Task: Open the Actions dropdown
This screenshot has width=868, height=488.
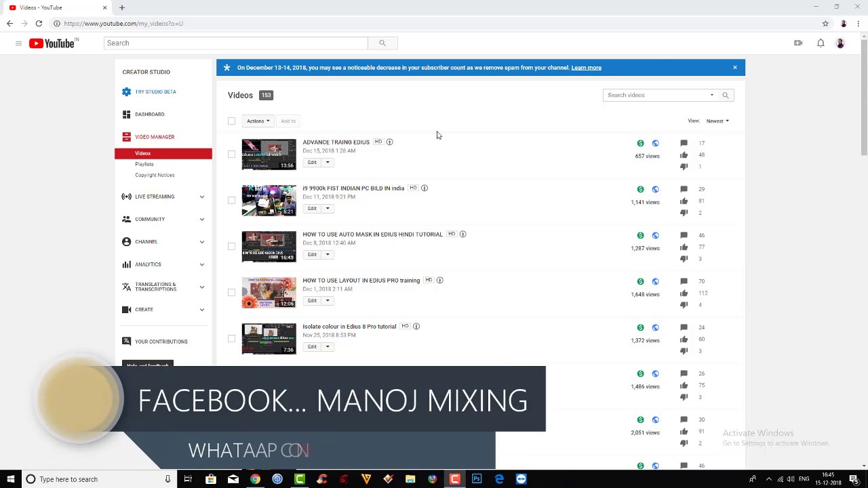Action: (x=258, y=121)
